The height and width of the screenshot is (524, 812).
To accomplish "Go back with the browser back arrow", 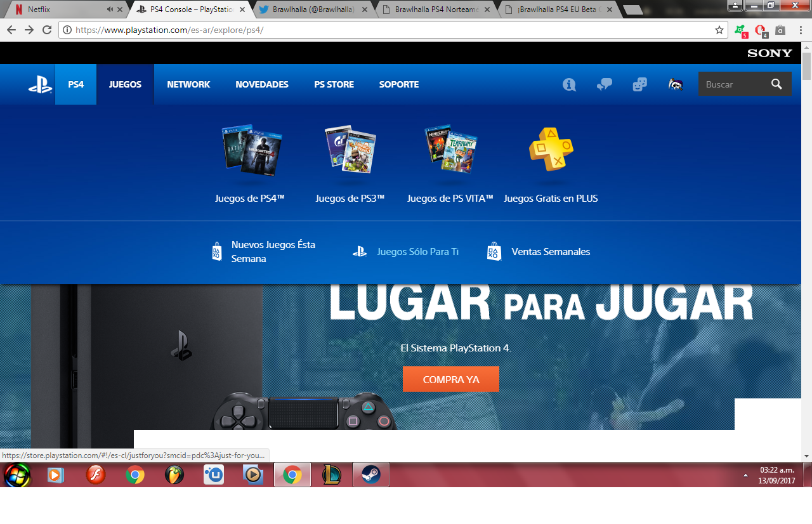I will 11,30.
